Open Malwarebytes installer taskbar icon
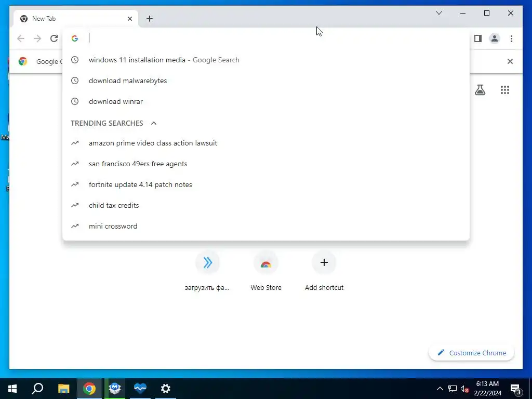 pyautogui.click(x=115, y=389)
